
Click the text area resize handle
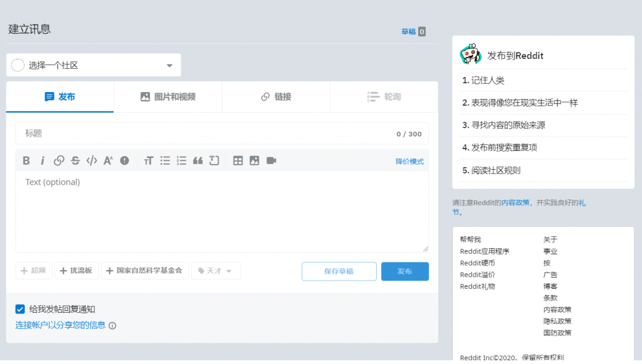coord(426,249)
